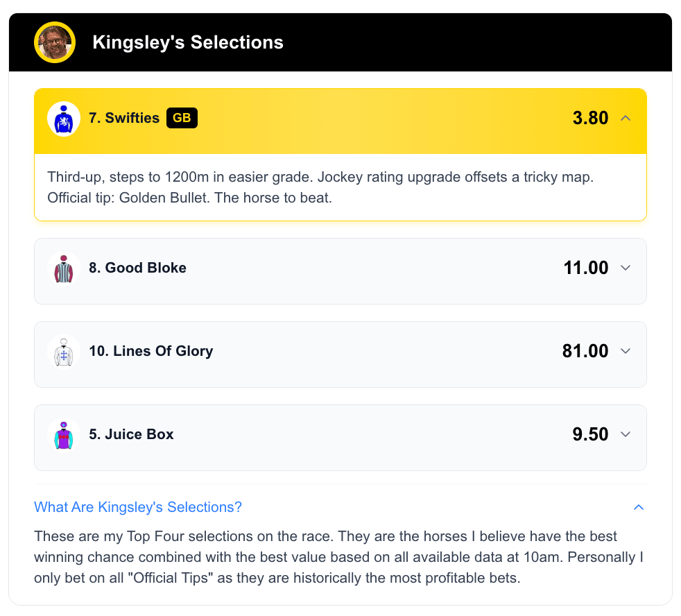This screenshot has width=681, height=616.
Task: Select the purple silks next to Juice Box
Action: coord(63,434)
